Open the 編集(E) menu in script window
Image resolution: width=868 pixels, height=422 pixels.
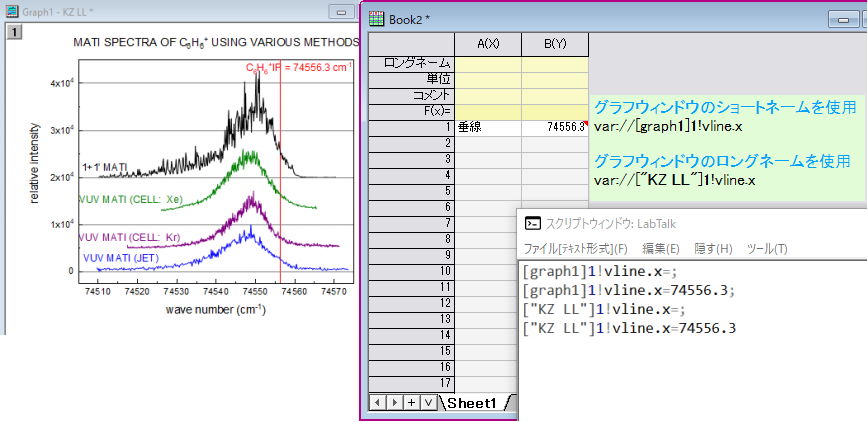[660, 249]
